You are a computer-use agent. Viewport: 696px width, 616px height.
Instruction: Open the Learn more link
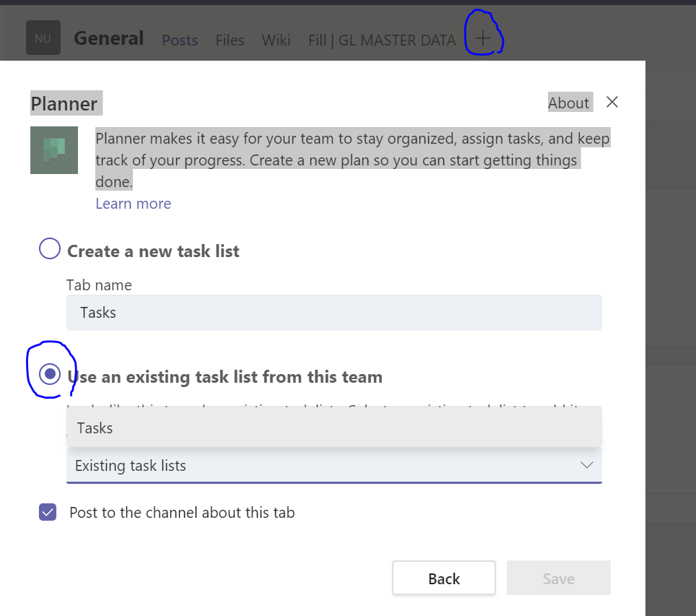[133, 204]
